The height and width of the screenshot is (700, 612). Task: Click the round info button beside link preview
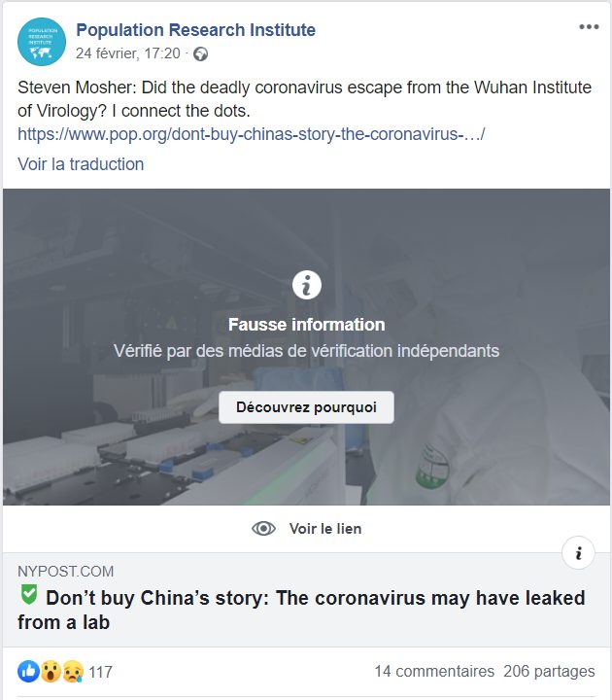coord(578,553)
